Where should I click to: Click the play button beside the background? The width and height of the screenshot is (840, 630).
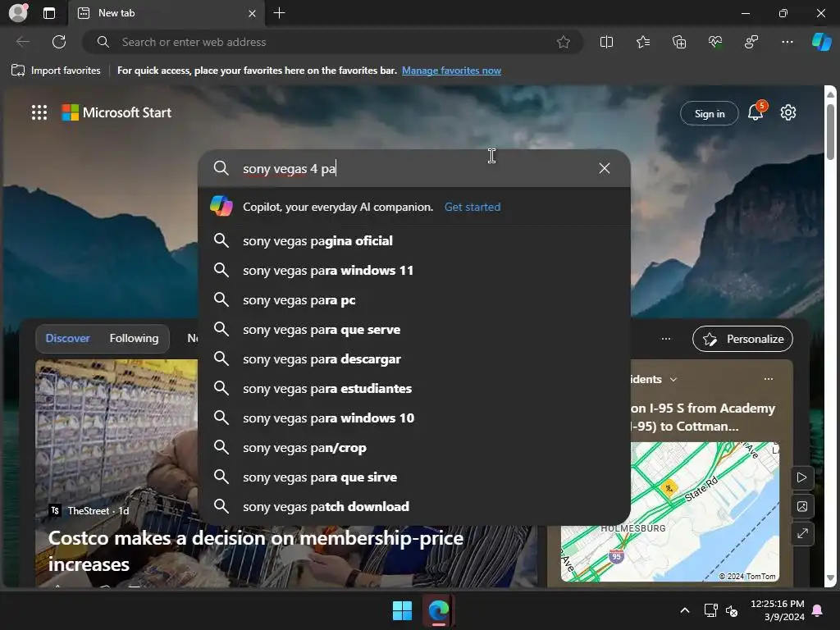pyautogui.click(x=802, y=477)
